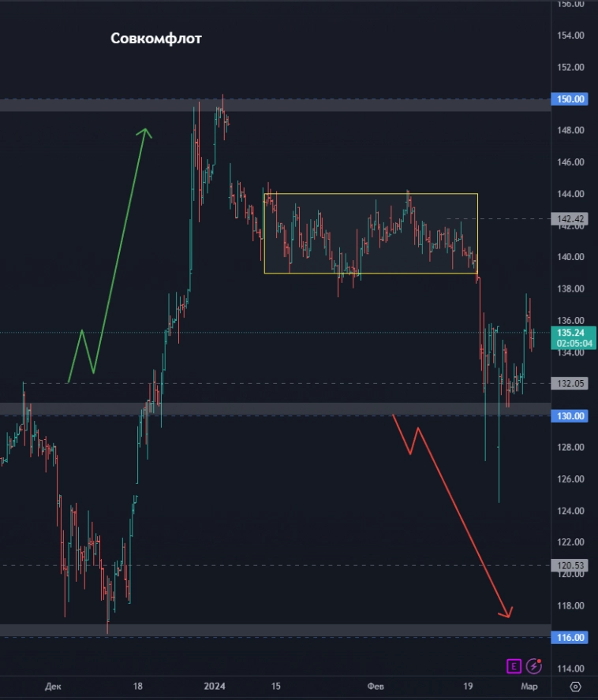Click the 2024 label on time axis

point(215,687)
